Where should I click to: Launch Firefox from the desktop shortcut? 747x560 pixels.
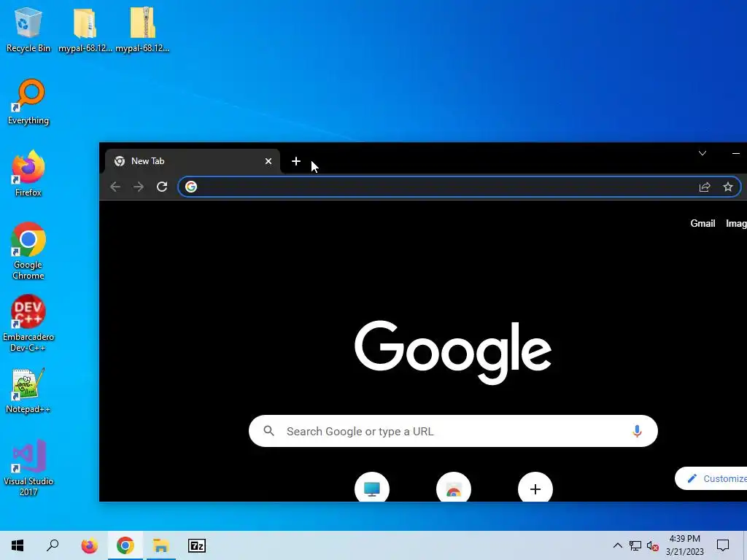[28, 174]
